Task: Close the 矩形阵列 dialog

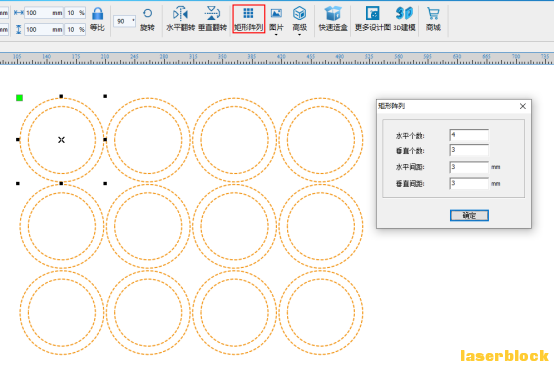Action: [x=523, y=106]
